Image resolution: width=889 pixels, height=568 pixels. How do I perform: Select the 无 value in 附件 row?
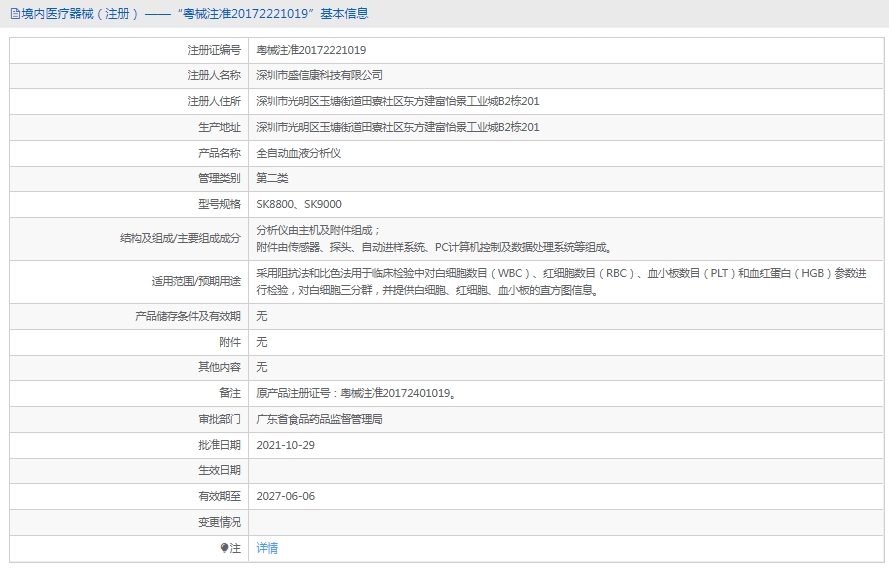[261, 342]
